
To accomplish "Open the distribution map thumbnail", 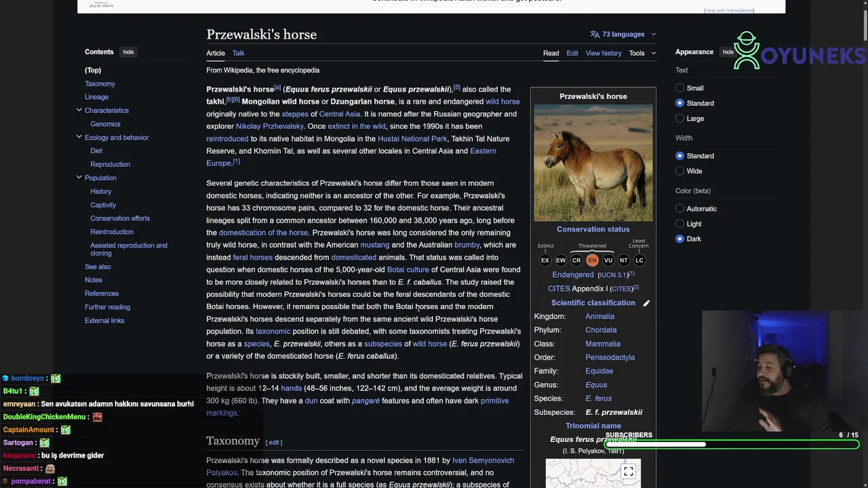I will coord(593,473).
